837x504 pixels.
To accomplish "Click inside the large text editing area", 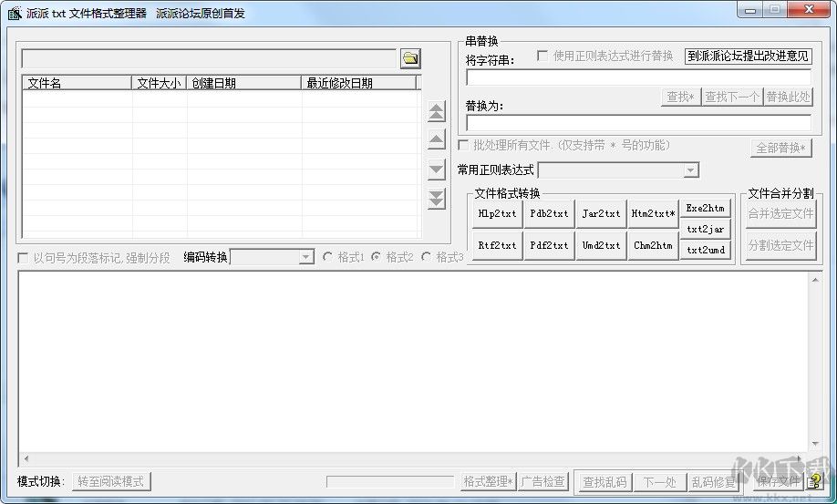I will pos(414,363).
